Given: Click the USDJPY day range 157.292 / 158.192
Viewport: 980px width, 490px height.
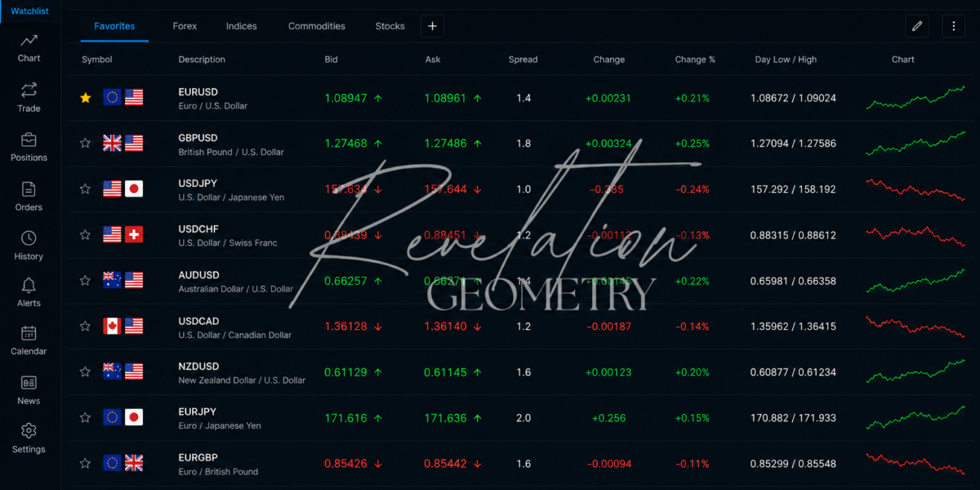Looking at the screenshot, I should (x=793, y=189).
